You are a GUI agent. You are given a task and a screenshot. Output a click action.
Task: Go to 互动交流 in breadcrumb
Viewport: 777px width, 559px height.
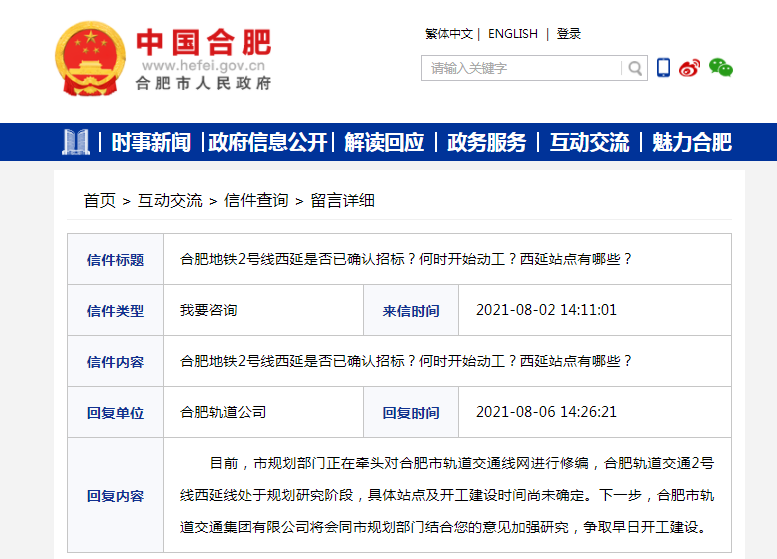click(x=170, y=201)
